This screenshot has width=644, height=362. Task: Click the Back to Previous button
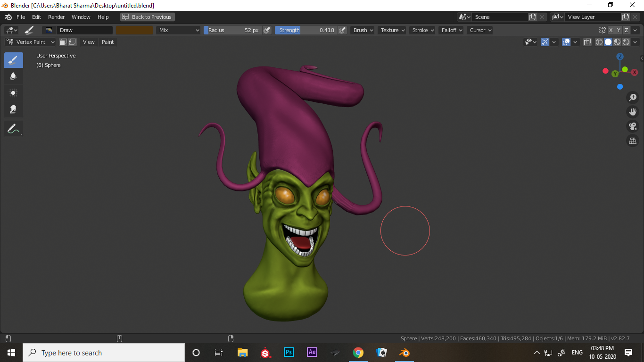147,17
